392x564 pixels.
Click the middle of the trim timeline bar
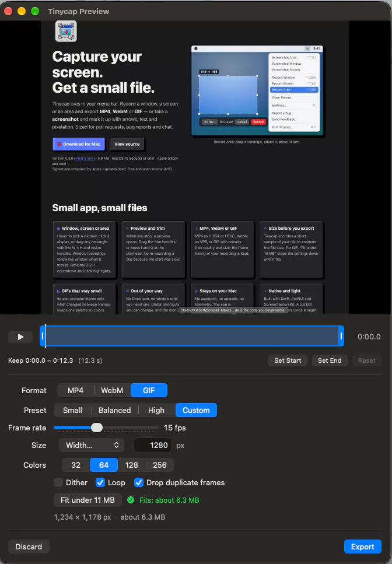(192, 336)
